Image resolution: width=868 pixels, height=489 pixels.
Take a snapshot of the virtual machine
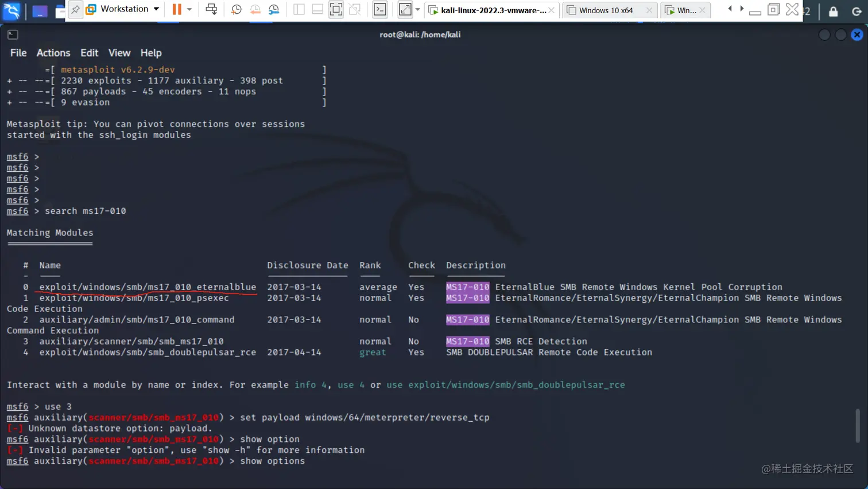tap(236, 9)
